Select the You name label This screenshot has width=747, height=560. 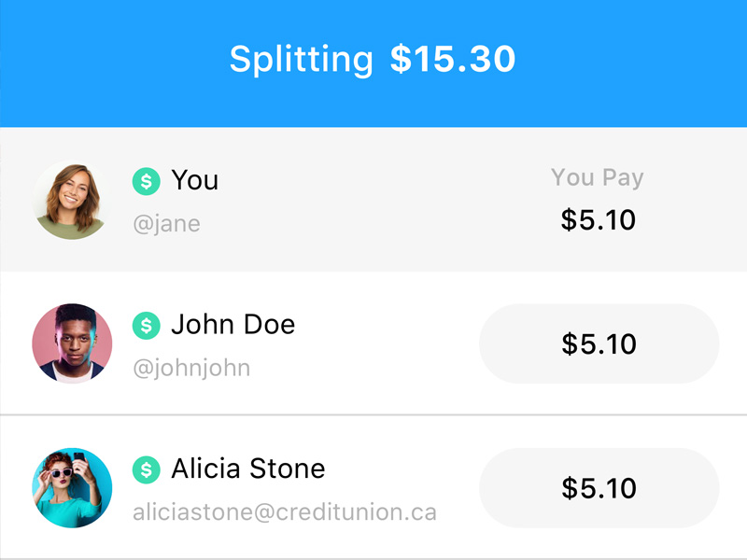tap(194, 180)
